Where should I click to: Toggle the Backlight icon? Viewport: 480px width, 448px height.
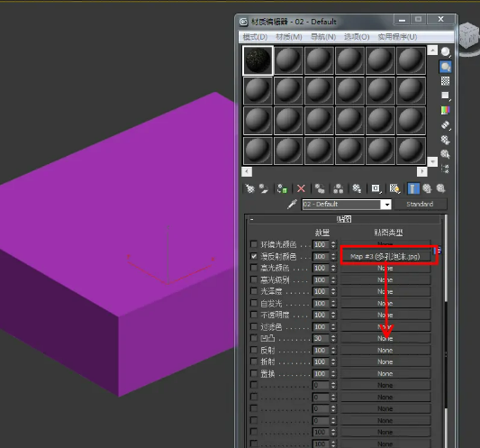[x=446, y=67]
